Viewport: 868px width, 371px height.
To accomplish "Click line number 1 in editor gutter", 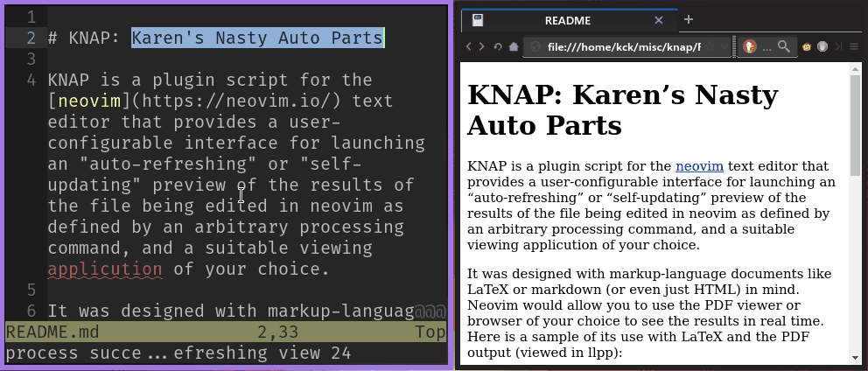I will coord(31,17).
